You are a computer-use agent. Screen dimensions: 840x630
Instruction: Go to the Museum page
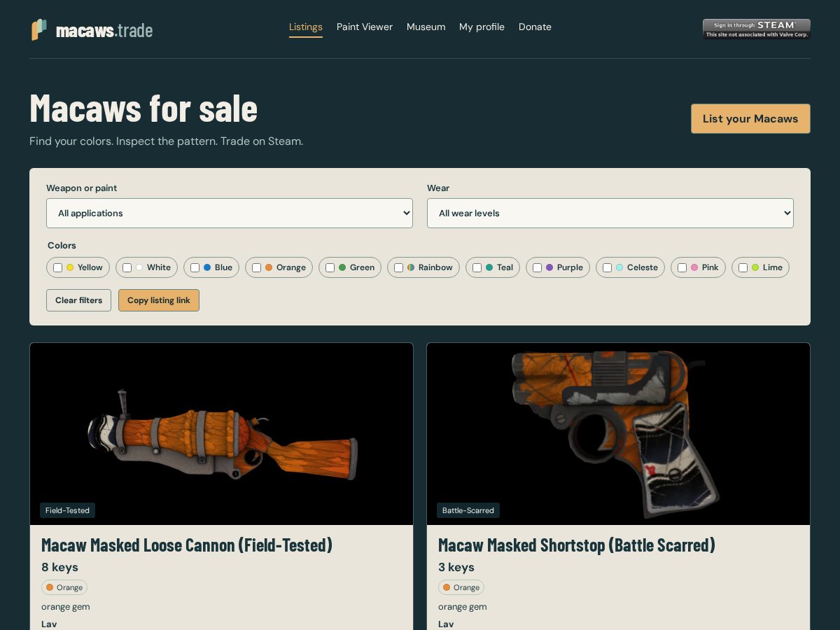coord(426,27)
